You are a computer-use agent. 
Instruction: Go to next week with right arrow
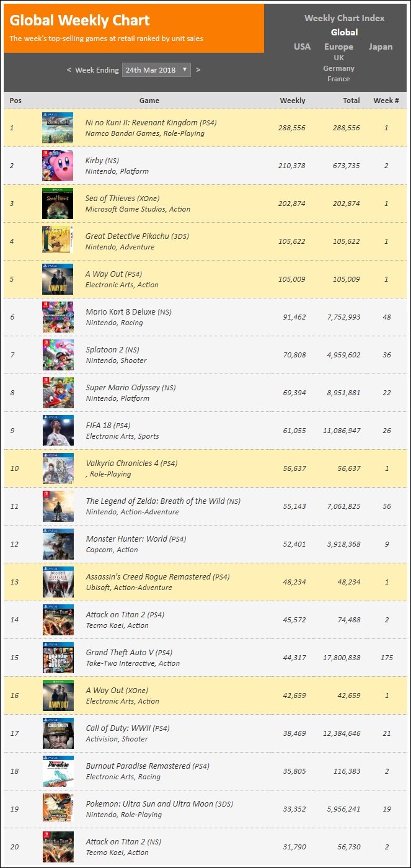pos(198,70)
